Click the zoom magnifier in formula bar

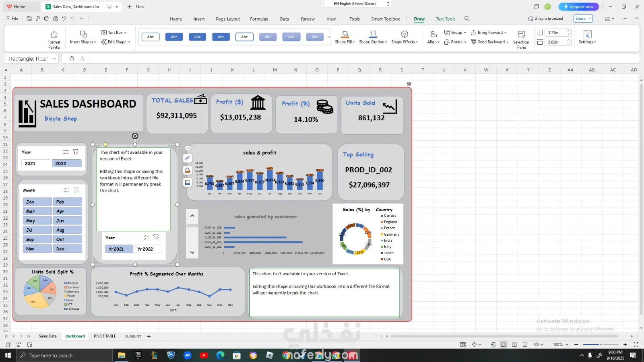(72, 59)
